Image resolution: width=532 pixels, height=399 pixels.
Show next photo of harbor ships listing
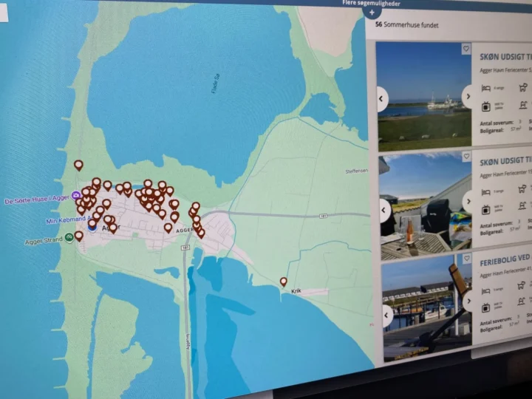468,96
